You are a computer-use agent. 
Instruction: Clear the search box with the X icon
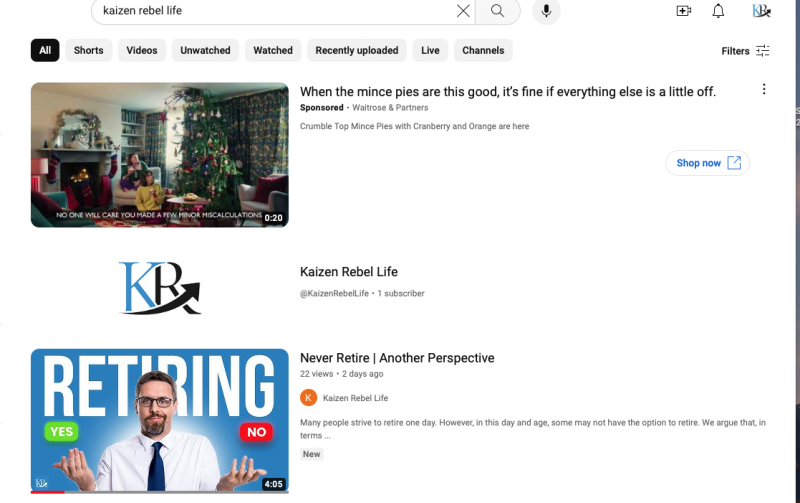tap(463, 11)
